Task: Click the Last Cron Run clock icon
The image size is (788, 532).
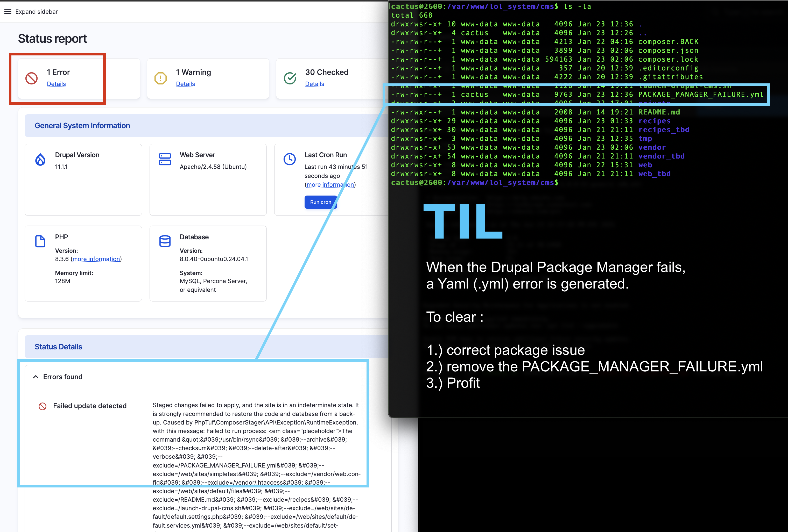Action: point(290,159)
